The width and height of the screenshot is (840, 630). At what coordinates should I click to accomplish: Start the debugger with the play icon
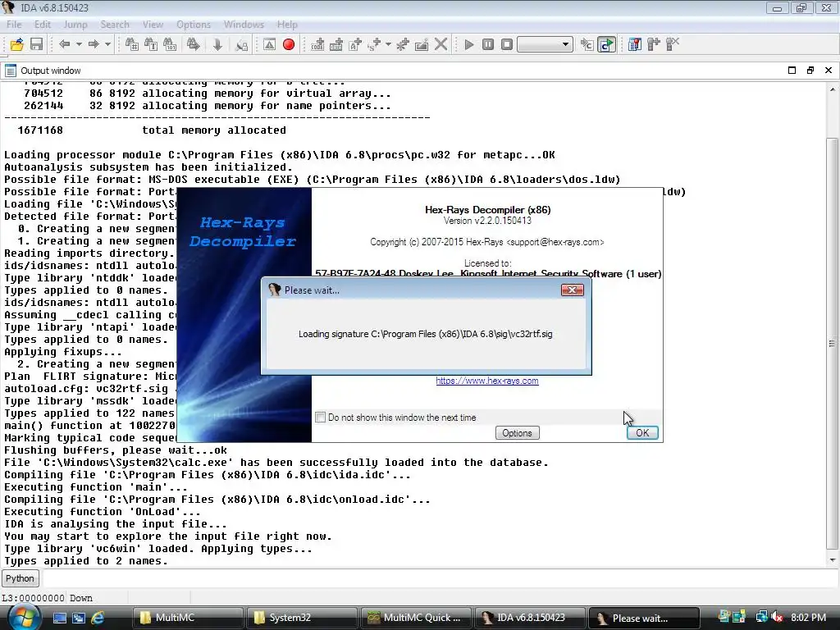468,44
